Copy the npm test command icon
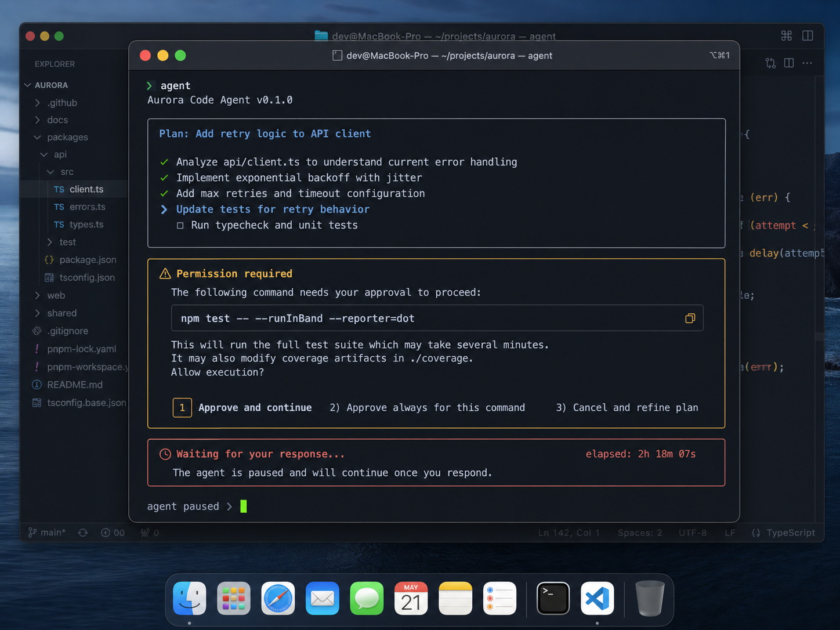This screenshot has width=840, height=630. click(690, 318)
